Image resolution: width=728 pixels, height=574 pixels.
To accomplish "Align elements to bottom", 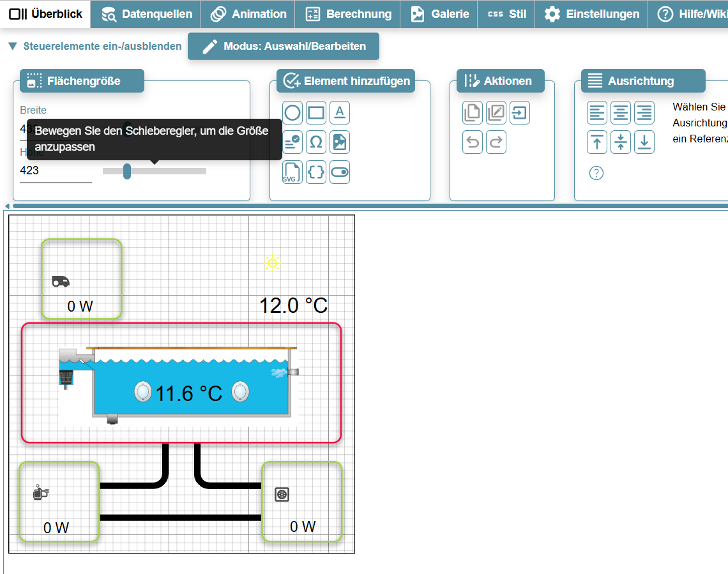I will point(644,142).
